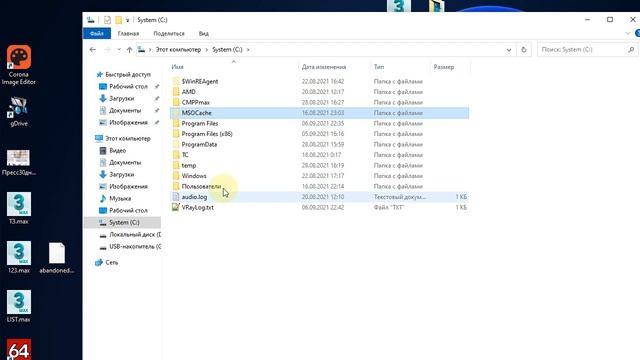The image size is (640, 360).
Task: Open recent locations dropdown arrow
Action: click(119, 49)
